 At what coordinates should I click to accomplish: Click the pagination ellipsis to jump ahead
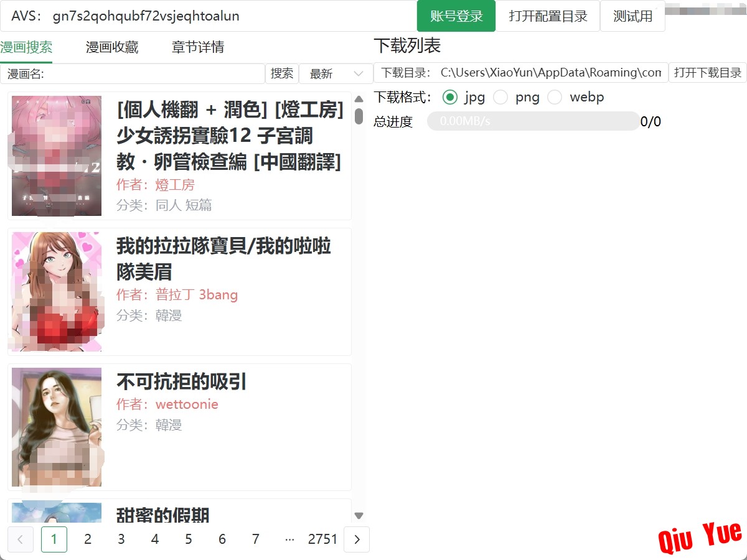(289, 539)
